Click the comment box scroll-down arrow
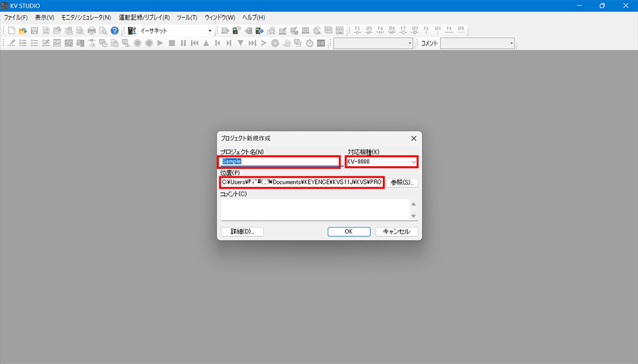The width and height of the screenshot is (638, 364). coord(413,216)
